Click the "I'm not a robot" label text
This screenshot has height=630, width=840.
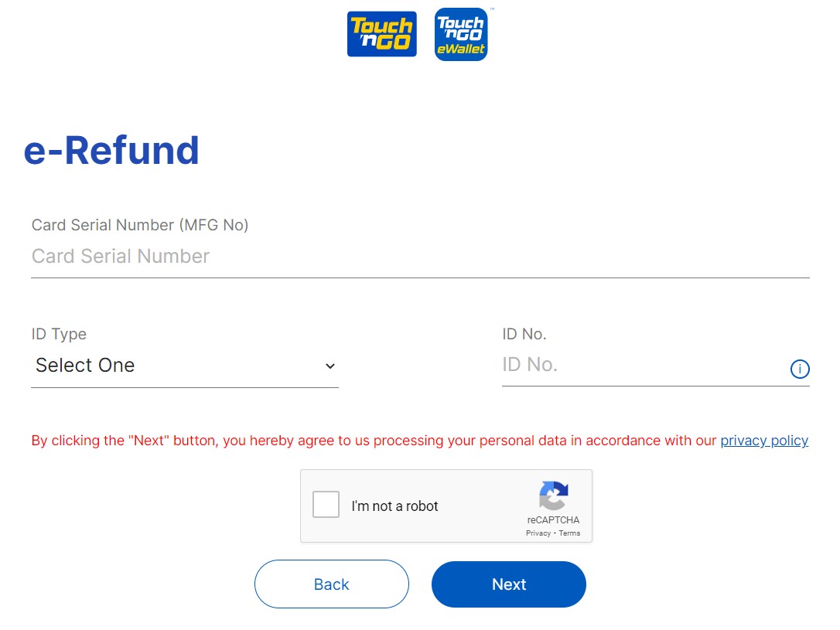pyautogui.click(x=394, y=506)
